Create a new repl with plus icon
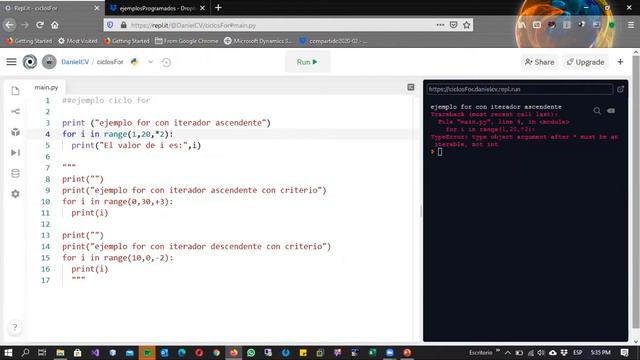The image size is (640, 360). click(620, 62)
